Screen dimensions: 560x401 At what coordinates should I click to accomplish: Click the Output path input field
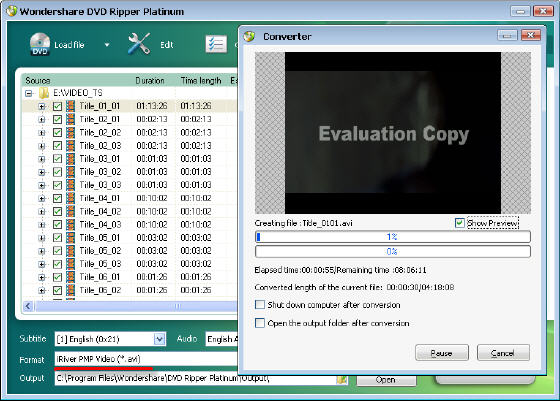coord(195,378)
